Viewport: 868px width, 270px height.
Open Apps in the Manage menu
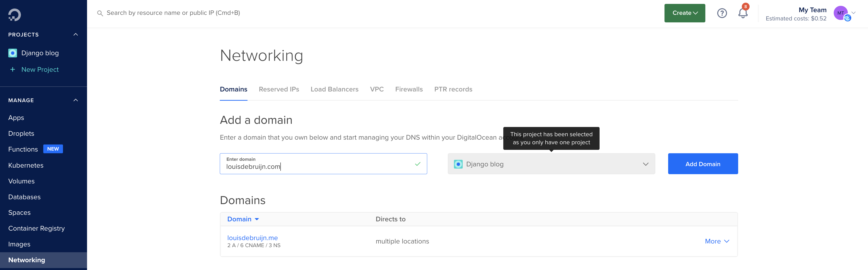pyautogui.click(x=16, y=118)
